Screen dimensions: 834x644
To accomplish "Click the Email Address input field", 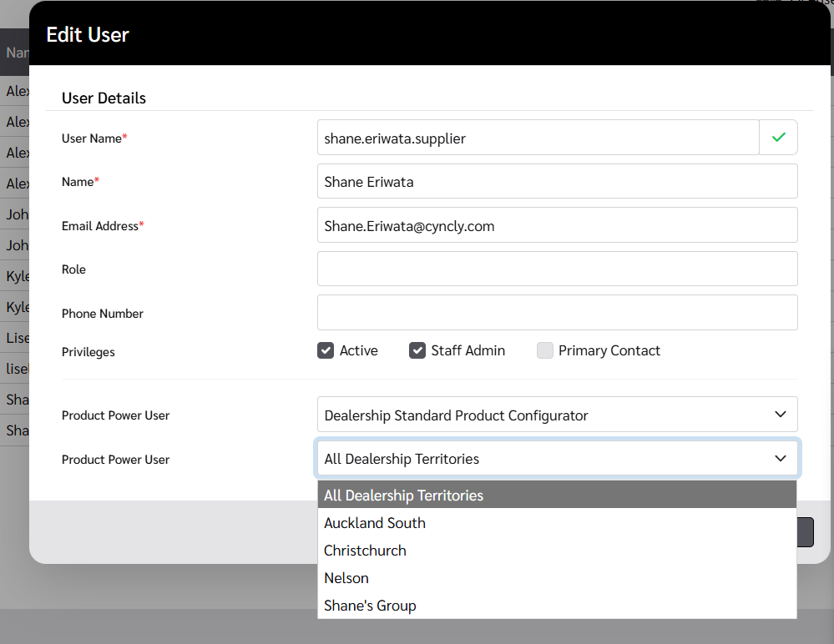I will (557, 225).
